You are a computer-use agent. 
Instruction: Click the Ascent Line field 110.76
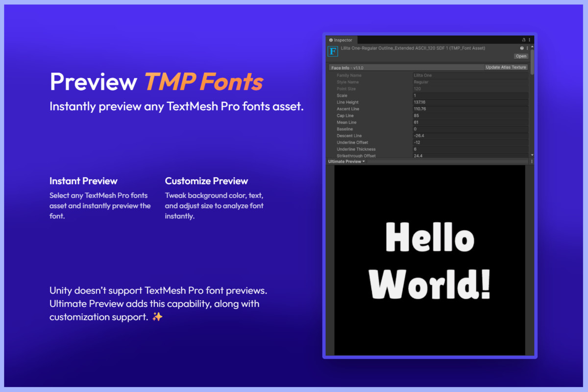470,109
